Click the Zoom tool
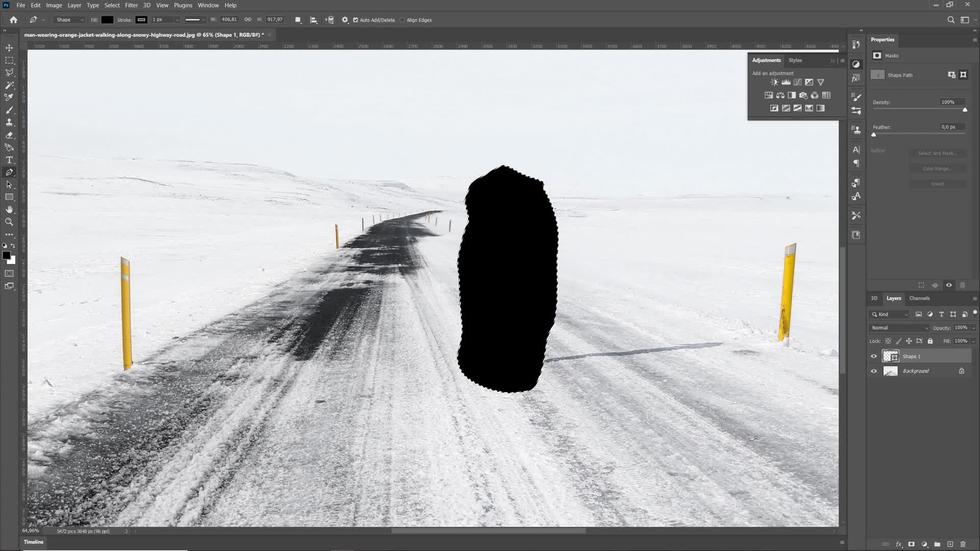This screenshot has width=980, height=551. (x=9, y=221)
